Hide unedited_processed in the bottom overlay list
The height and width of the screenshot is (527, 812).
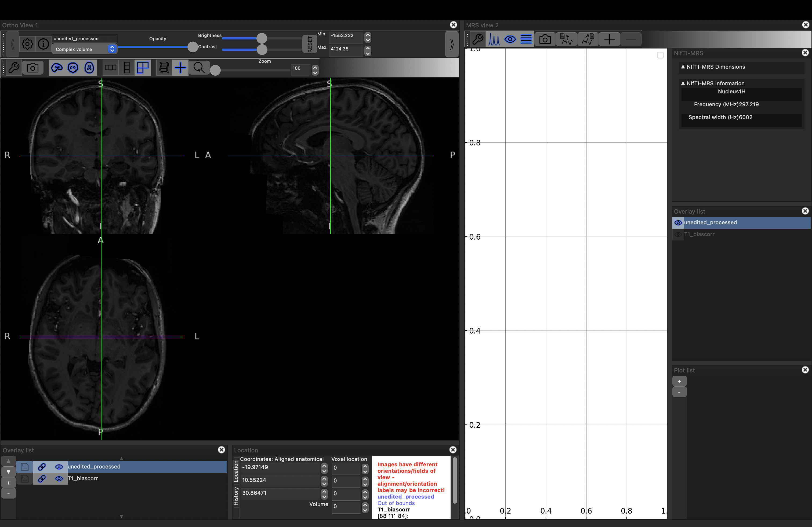(x=59, y=467)
